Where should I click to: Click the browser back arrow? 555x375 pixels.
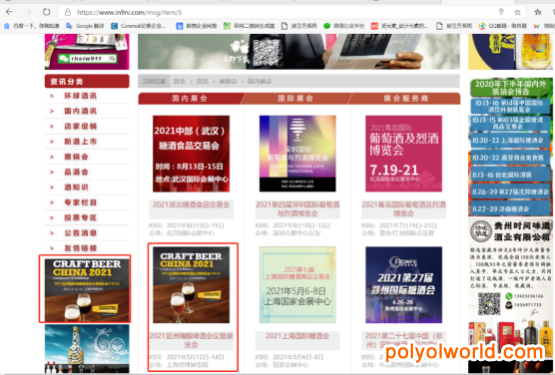10,12
